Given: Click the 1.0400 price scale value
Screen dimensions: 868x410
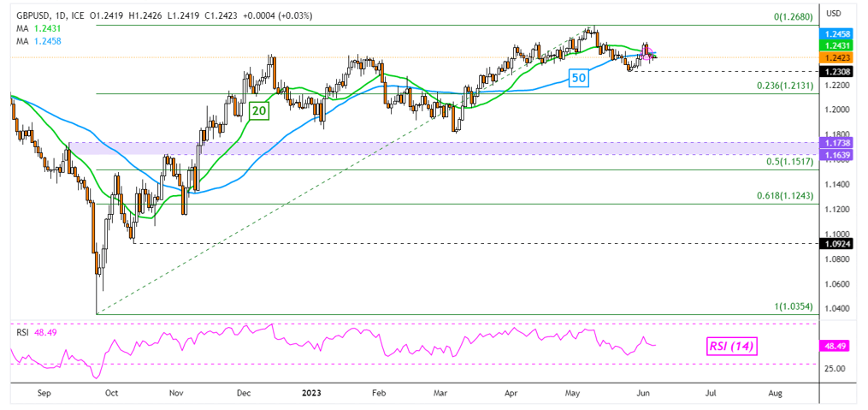Looking at the screenshot, I should (837, 309).
